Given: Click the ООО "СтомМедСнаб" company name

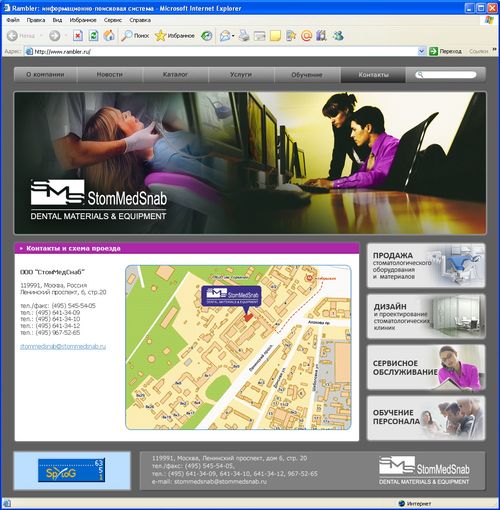Looking at the screenshot, I should (52, 272).
